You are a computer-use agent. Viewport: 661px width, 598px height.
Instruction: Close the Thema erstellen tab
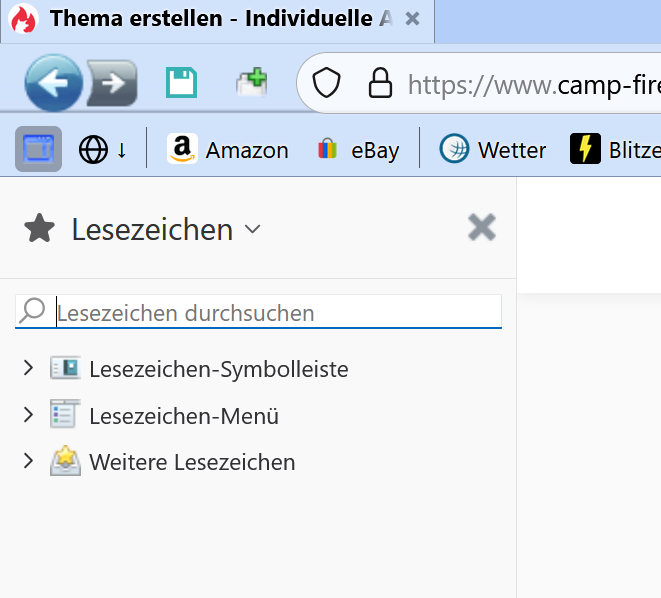[x=413, y=19]
